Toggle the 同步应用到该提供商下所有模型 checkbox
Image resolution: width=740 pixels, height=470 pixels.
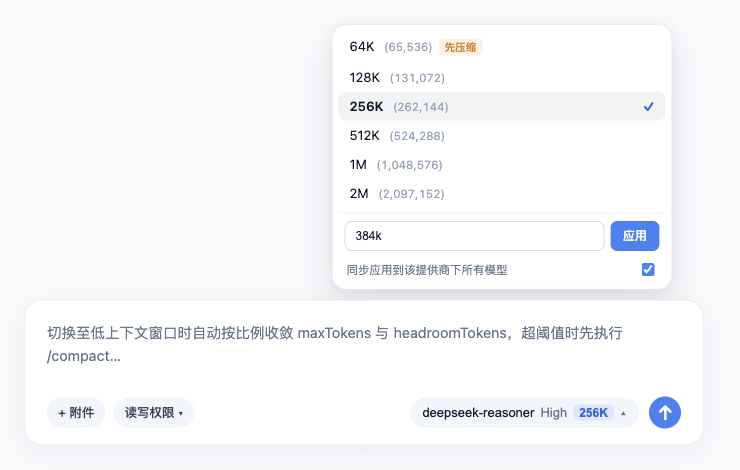pos(648,269)
